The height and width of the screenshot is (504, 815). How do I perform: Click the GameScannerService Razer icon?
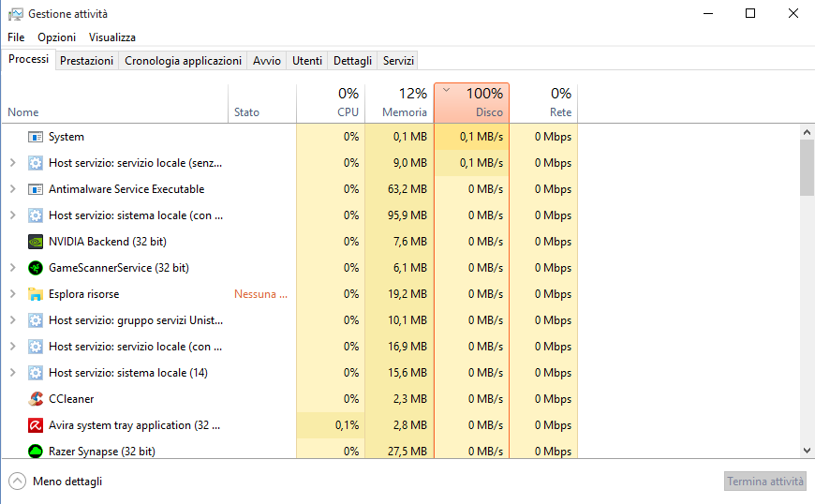click(x=36, y=268)
